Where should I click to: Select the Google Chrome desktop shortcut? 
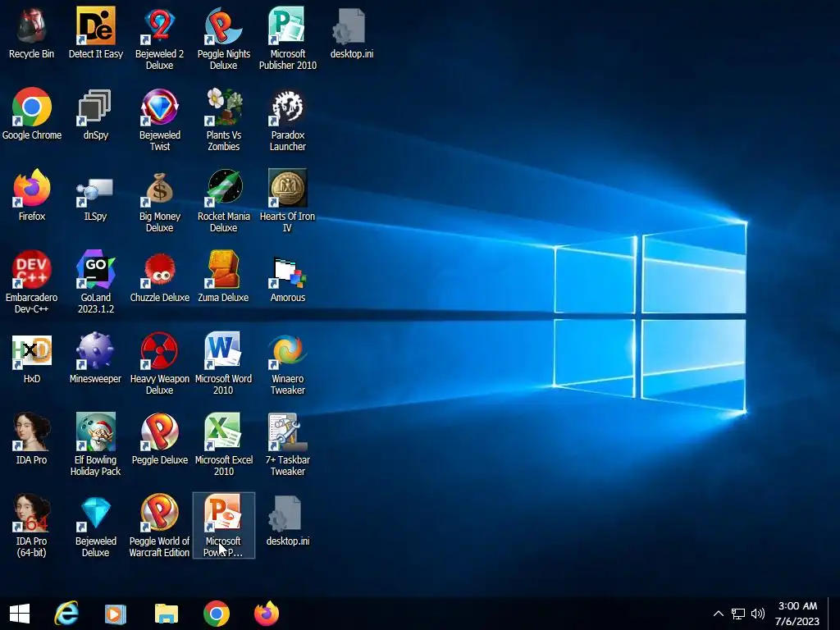pos(32,115)
